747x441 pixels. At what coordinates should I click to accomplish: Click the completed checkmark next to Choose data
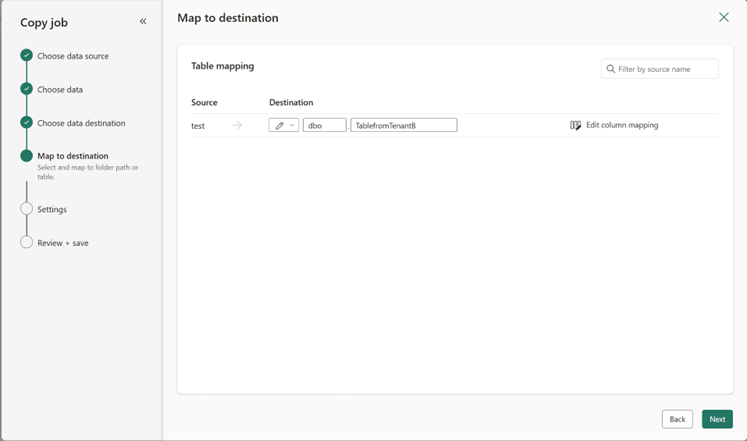coord(27,90)
